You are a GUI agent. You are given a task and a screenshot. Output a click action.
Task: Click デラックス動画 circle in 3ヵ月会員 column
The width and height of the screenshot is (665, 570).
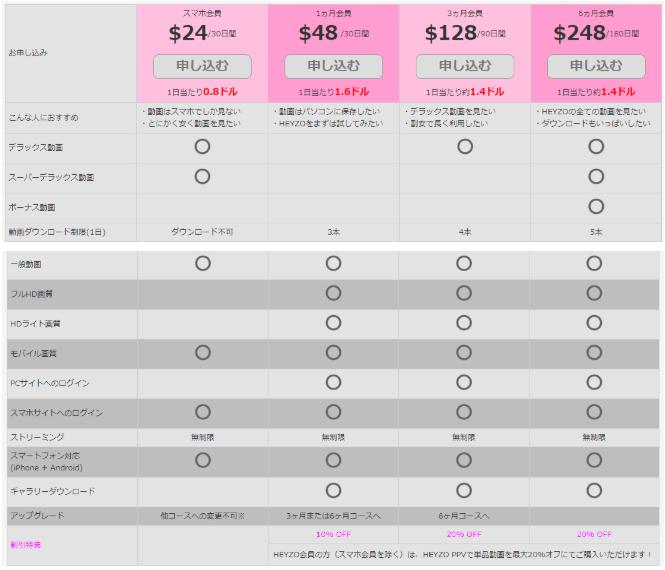[x=464, y=146]
